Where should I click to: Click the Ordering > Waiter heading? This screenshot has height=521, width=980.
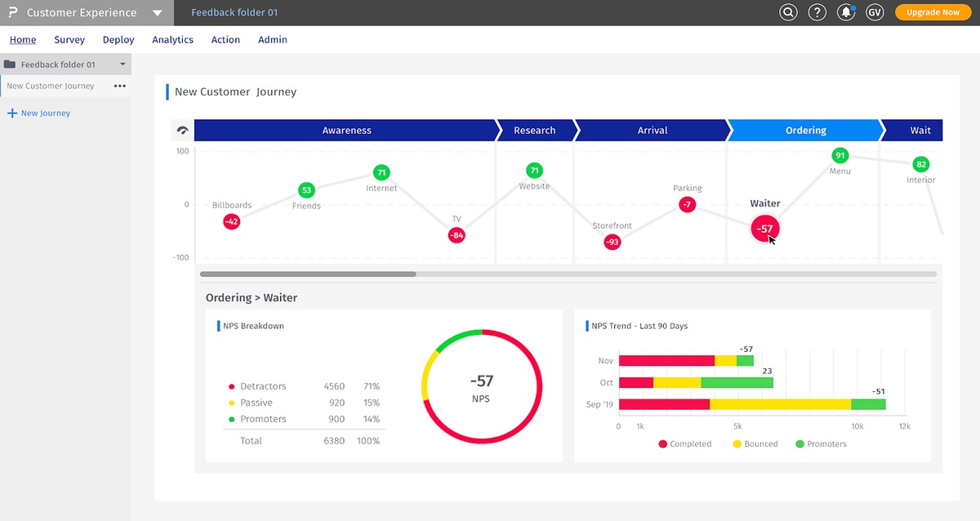tap(252, 298)
